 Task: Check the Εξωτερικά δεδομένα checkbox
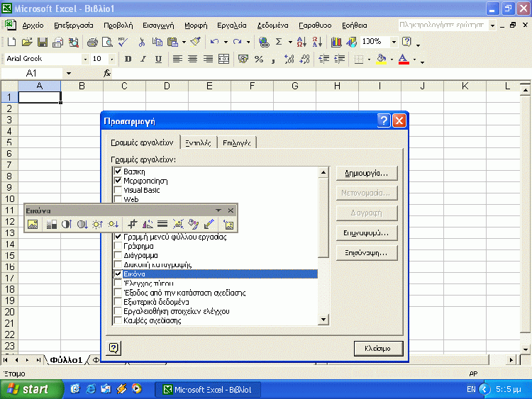(118, 301)
